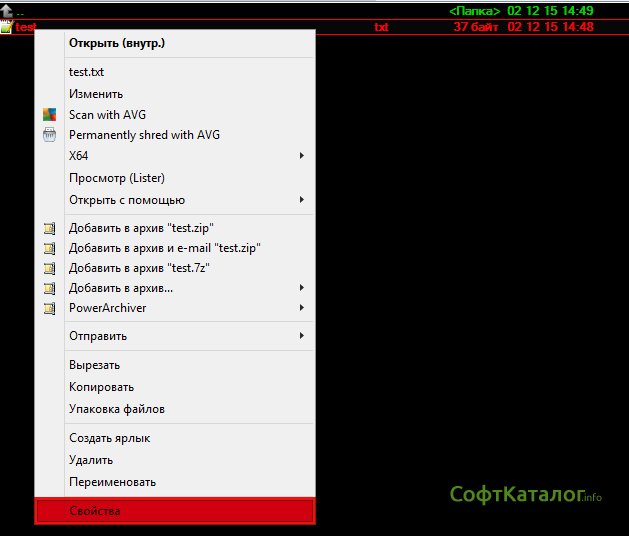The image size is (629, 536).
Task: Click archive icon beside e-mail "test.zip" entry
Action: click(50, 248)
